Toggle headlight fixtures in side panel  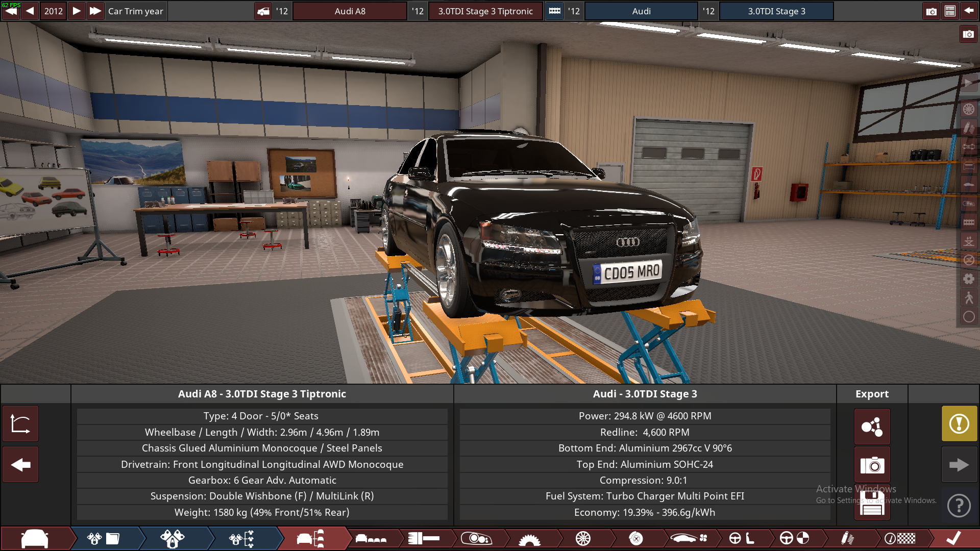pyautogui.click(x=969, y=204)
